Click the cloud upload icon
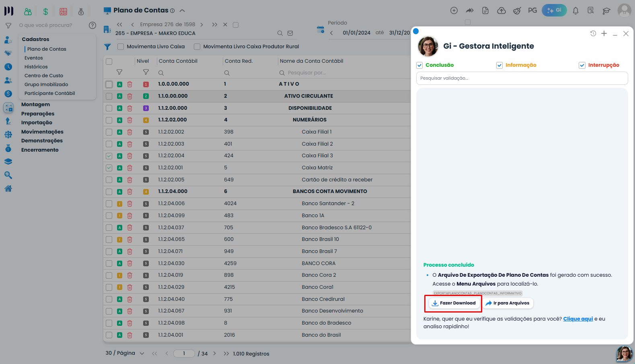635x364 pixels. tap(501, 11)
